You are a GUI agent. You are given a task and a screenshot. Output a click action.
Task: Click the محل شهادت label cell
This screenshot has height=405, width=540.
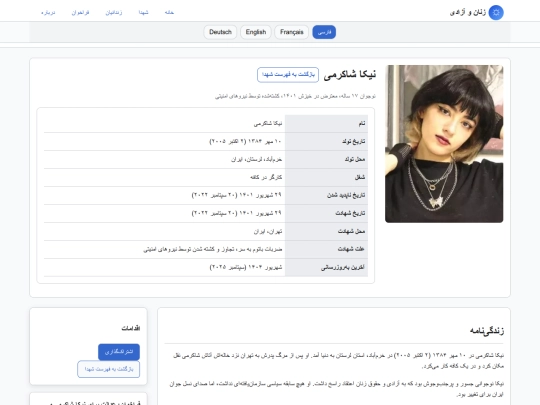[326, 231]
